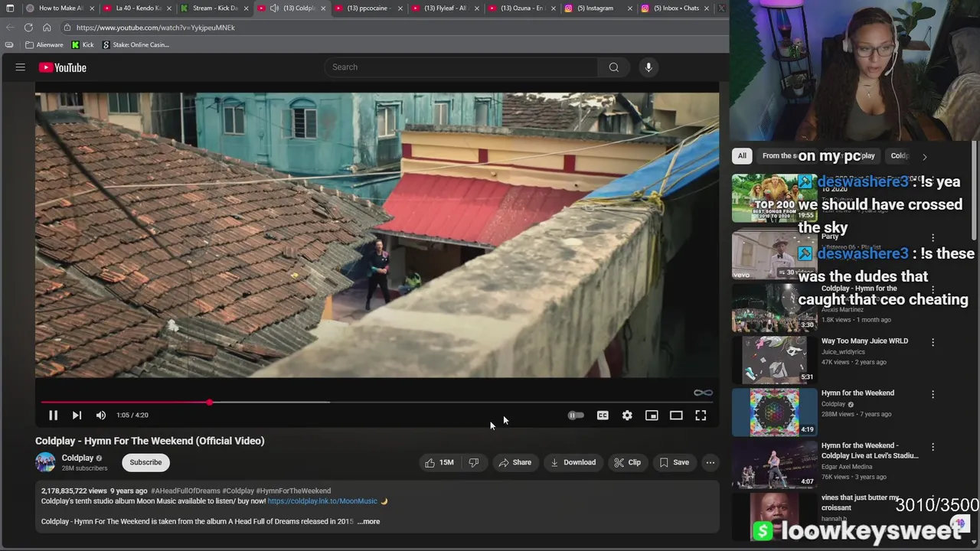This screenshot has width=980, height=551.
Task: Enter full screen on the video
Action: coord(701,415)
